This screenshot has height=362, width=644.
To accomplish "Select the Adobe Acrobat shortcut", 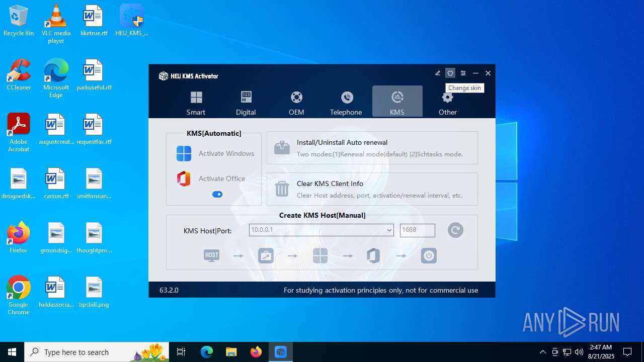I will (x=19, y=133).
